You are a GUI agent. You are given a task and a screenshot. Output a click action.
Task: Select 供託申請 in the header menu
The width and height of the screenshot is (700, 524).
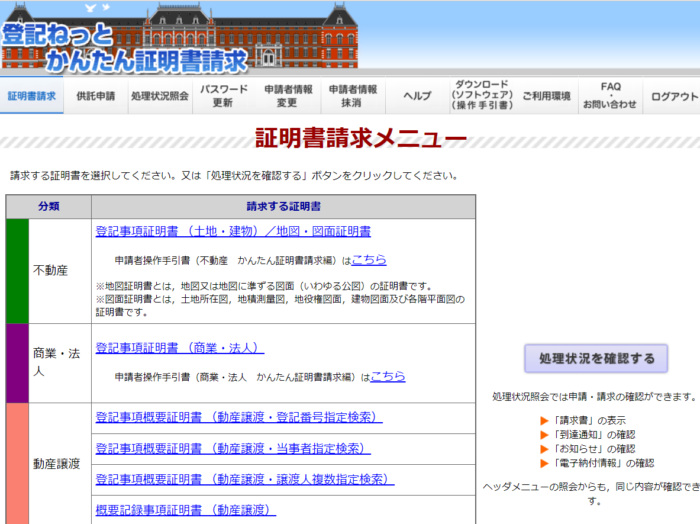click(x=95, y=97)
